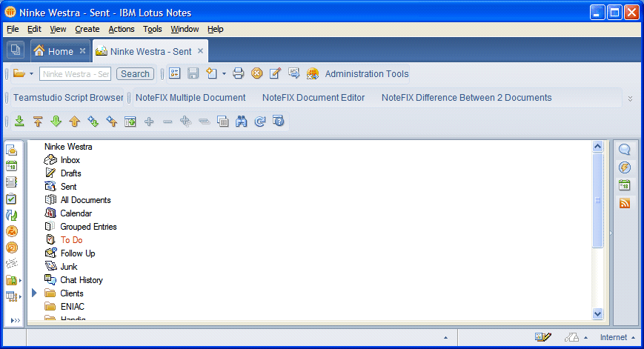Viewport: 644px width, 349px height.
Task: Click the new document sparkle icon
Action: point(211,73)
